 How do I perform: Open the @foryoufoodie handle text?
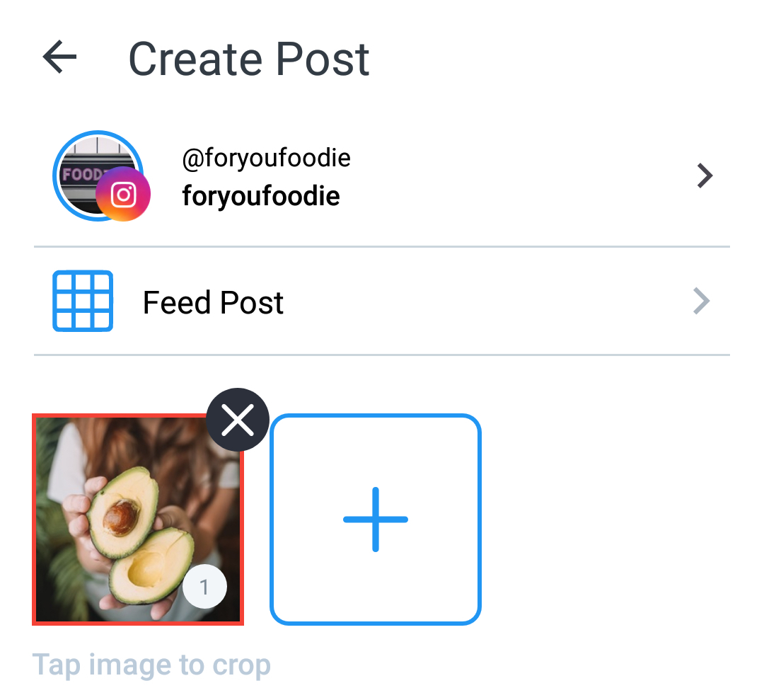(266, 159)
